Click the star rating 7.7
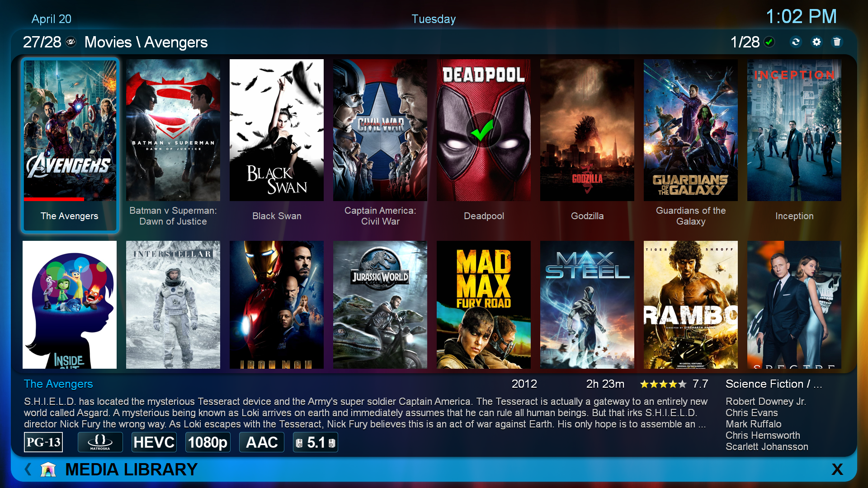Screen dimensions: 868x488 pyautogui.click(x=674, y=384)
